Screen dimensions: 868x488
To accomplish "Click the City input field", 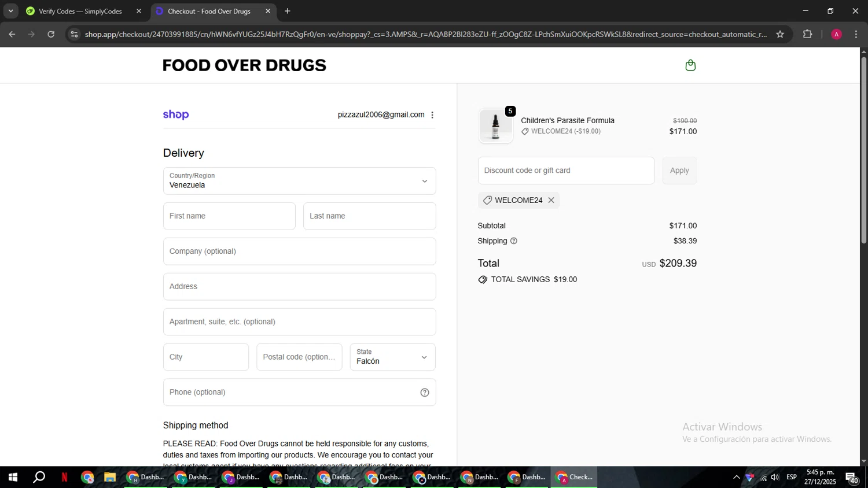I will (206, 357).
